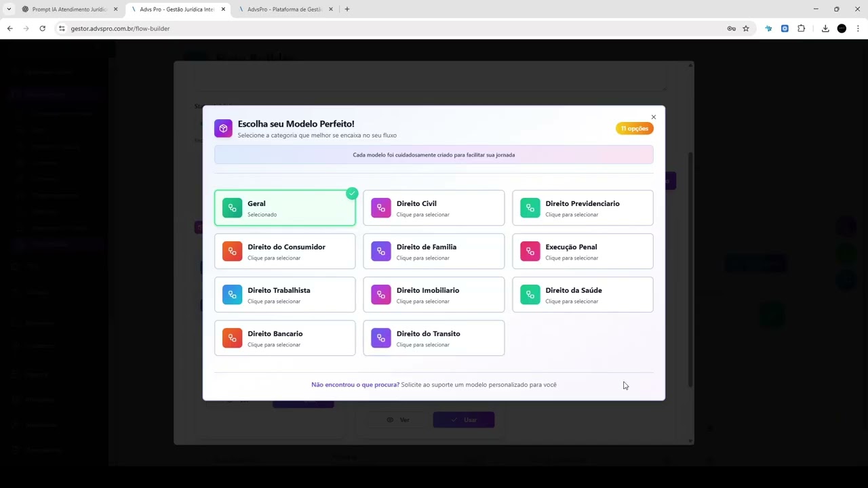Click the Direito Trabalhista blue icon
Viewport: 868px width, 488px height.
point(232,295)
